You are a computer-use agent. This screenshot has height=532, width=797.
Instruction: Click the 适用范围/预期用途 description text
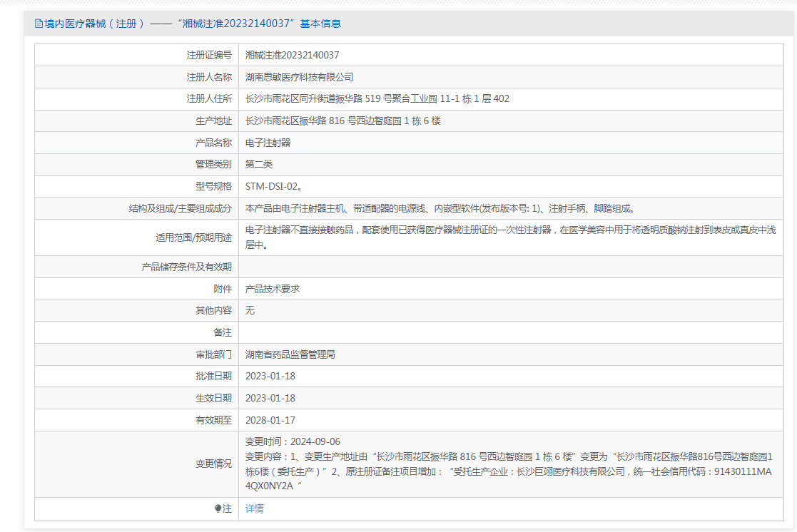(x=509, y=237)
